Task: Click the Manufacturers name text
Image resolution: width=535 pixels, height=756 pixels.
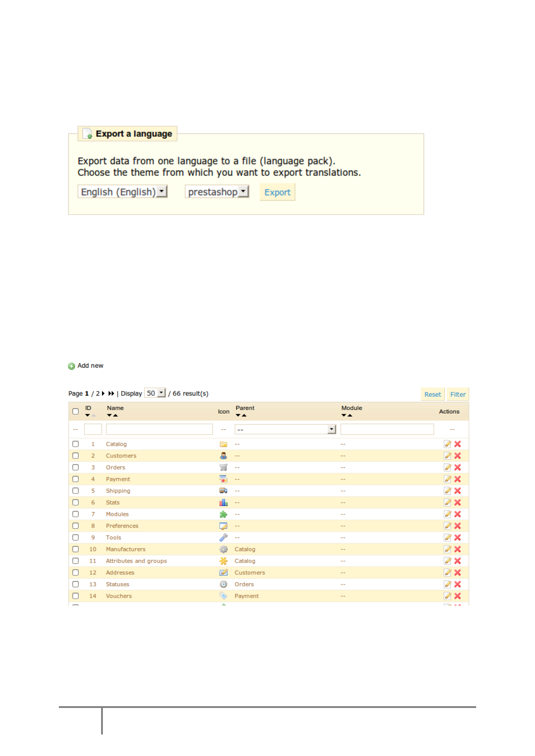Action: point(126,549)
